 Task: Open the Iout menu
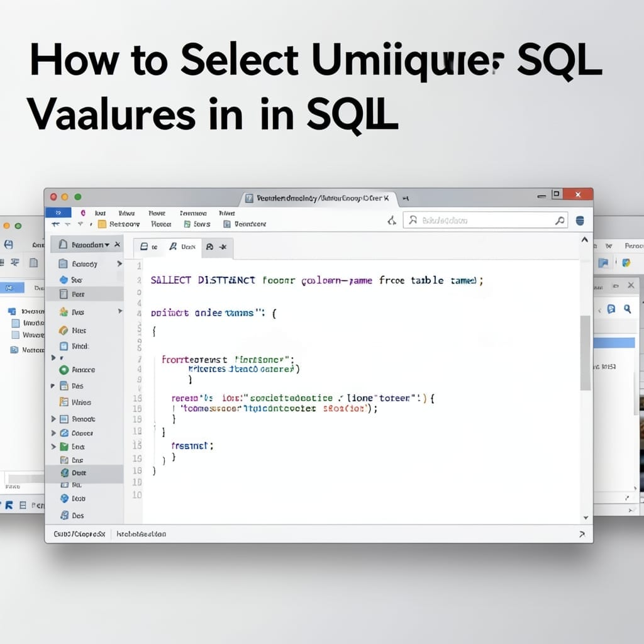click(x=100, y=213)
